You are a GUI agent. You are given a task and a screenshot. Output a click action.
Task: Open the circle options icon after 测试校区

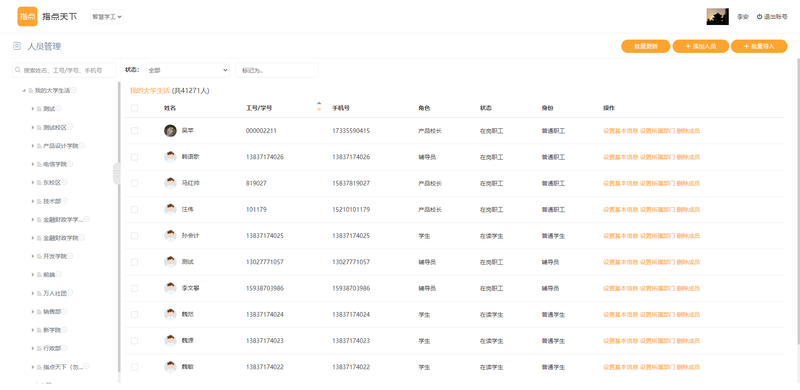[x=70, y=127]
